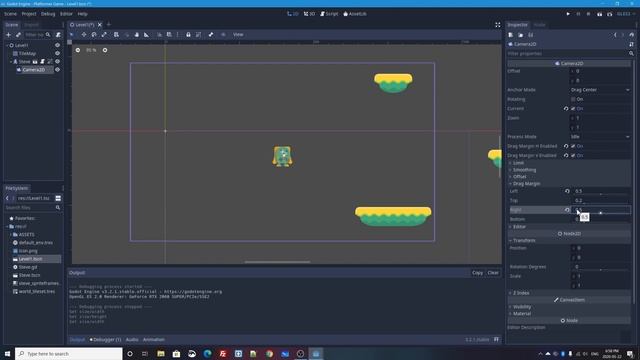The height and width of the screenshot is (360, 640).
Task: Go to previous object in Inspector history
Action: 615,35
